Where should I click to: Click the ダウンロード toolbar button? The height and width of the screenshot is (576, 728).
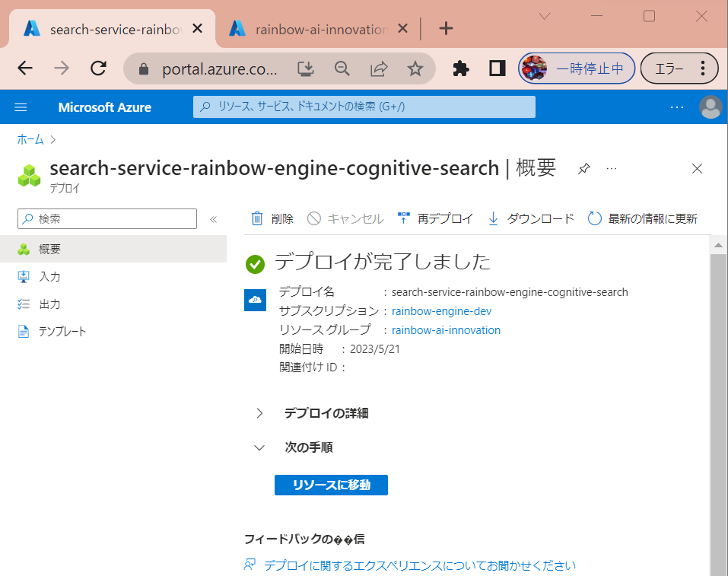click(531, 218)
